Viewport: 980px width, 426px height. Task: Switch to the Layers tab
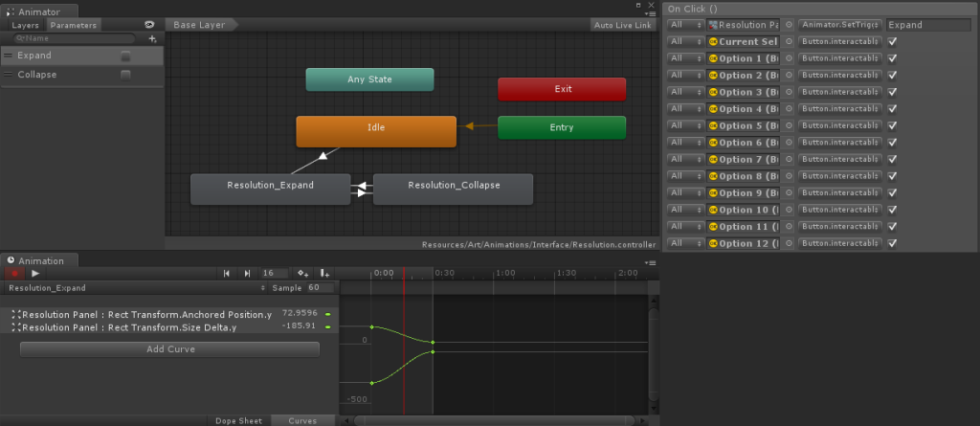pyautogui.click(x=26, y=25)
